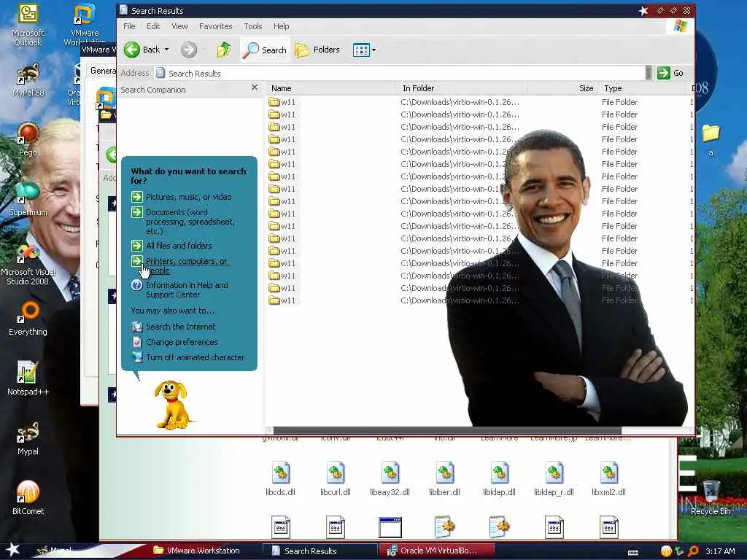The image size is (747, 560).
Task: Open Microsoft Visual Studio 2008 icon
Action: pos(28,265)
